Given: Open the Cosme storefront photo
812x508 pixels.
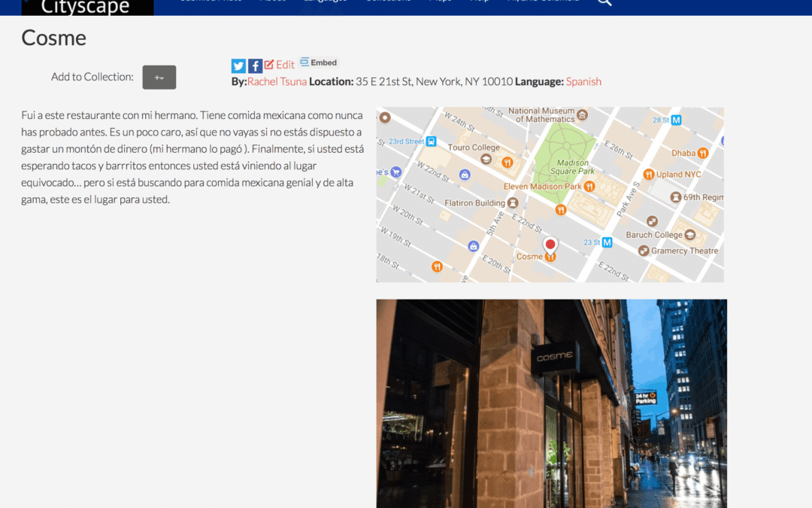Looking at the screenshot, I should (x=551, y=403).
